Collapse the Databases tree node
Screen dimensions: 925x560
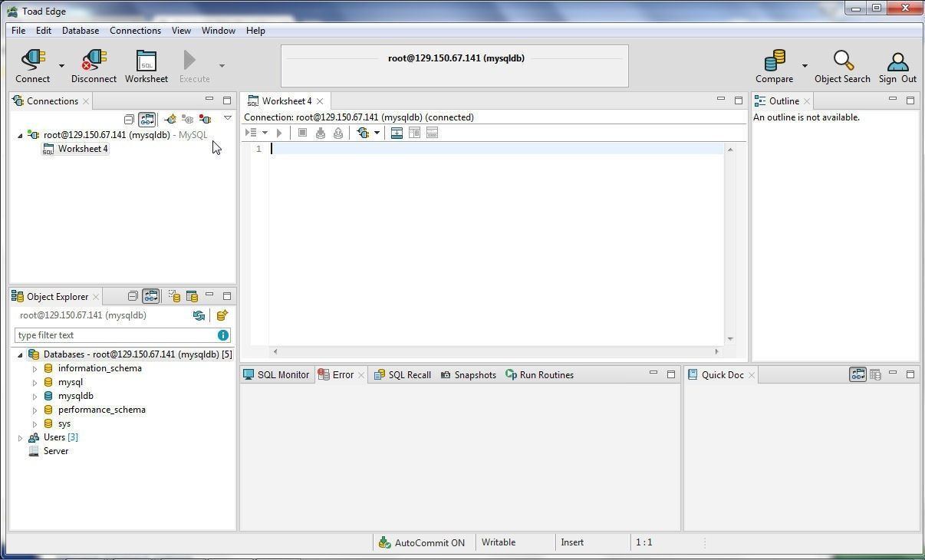coord(20,354)
